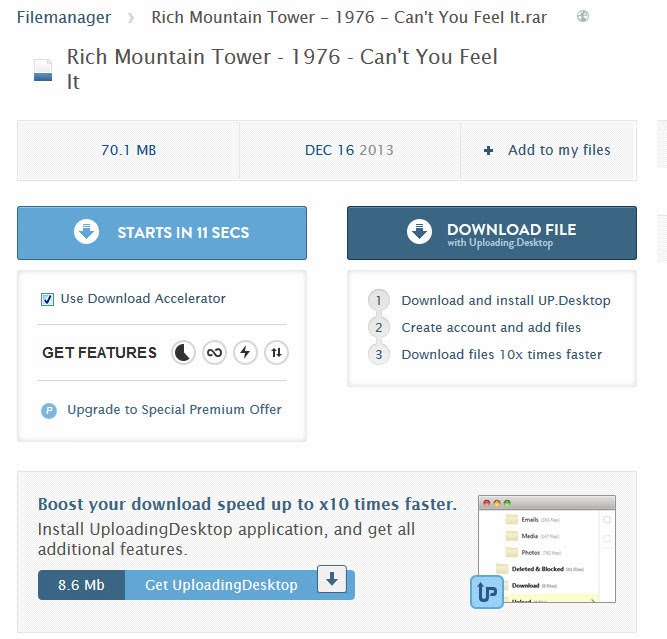The image size is (667, 639).
Task: Click the up-down arrows feature icon
Action: click(x=276, y=353)
